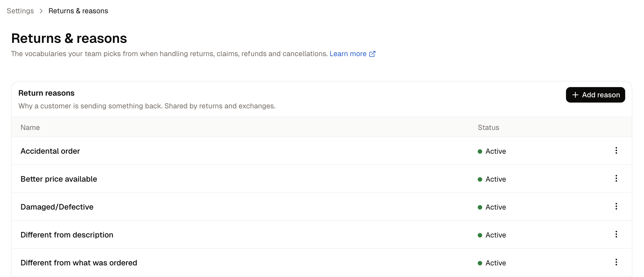Click Active status of Better price available
644x277 pixels.
pos(492,179)
